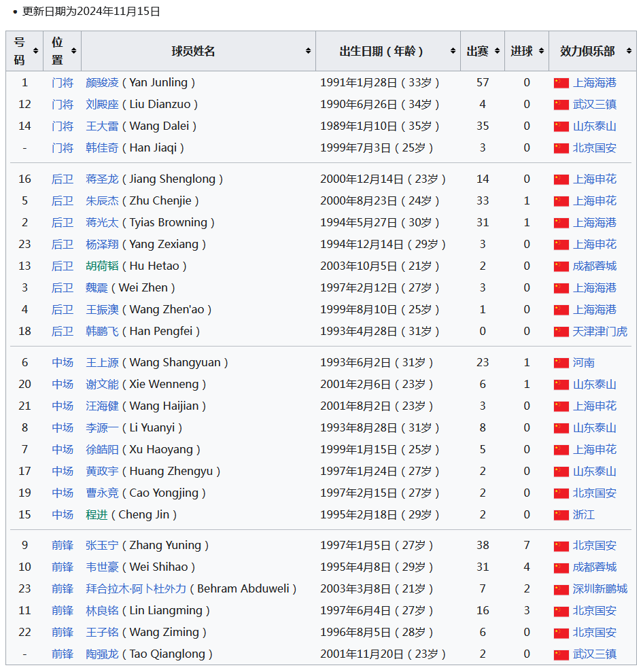
Task: Open club link 成都蓉城 for 韦世豪
Action: (595, 567)
